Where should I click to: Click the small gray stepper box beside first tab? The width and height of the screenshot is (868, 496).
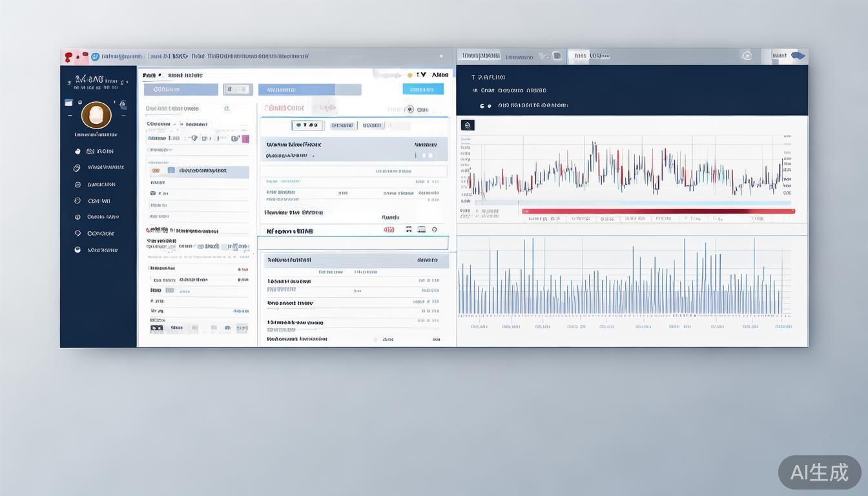click(x=236, y=90)
